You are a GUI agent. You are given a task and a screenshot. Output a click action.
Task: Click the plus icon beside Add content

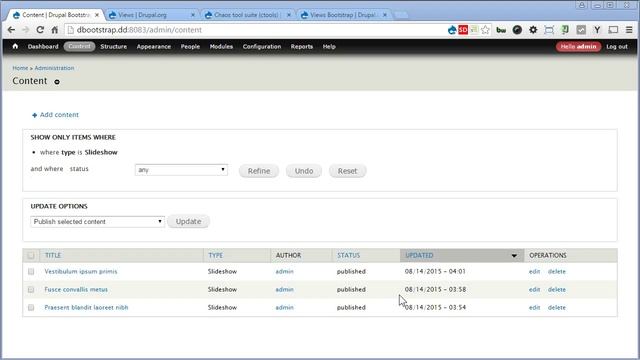pos(34,115)
